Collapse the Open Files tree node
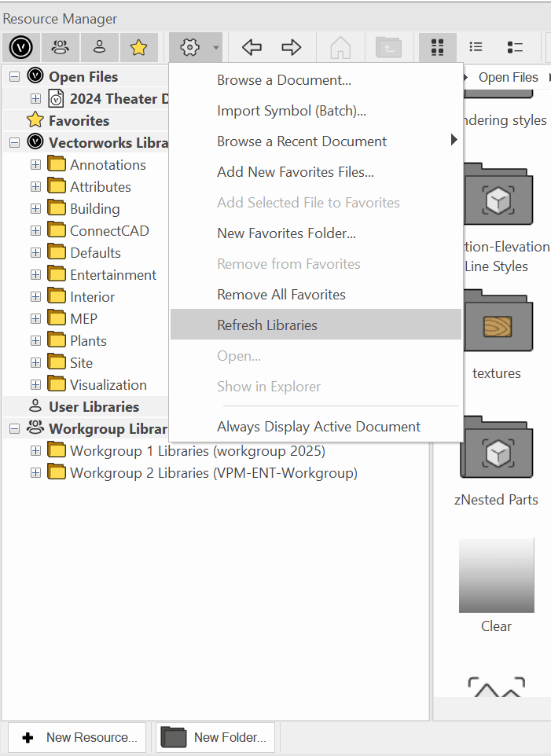Screen dimensions: 551x756 15,76
